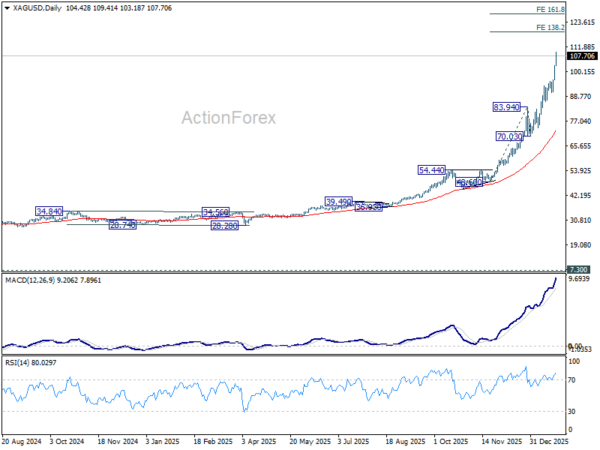
Task: Click the dropdown triangle beside XAGUSD.Daily
Action: point(7,8)
